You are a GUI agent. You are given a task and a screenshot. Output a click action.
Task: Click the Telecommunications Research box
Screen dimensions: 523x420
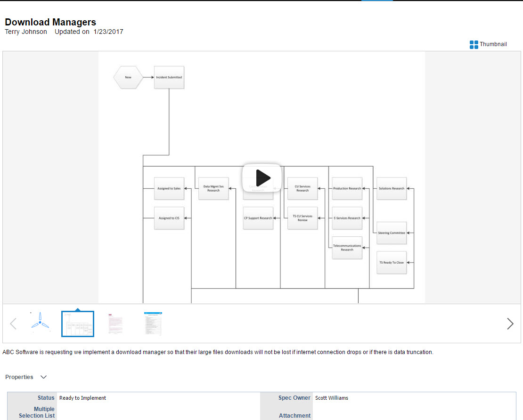(x=347, y=248)
